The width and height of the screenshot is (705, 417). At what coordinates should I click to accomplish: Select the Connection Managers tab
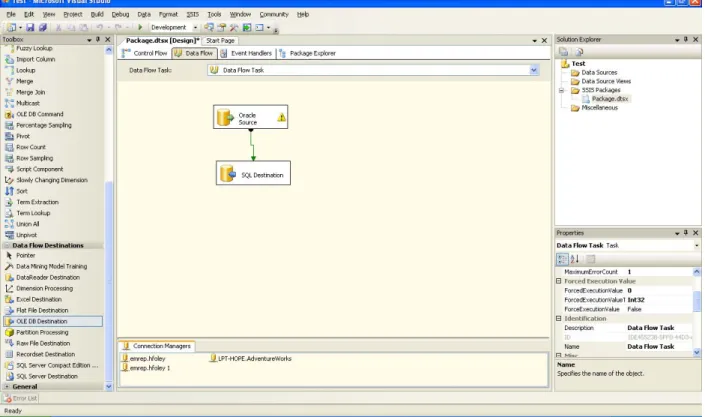157,346
